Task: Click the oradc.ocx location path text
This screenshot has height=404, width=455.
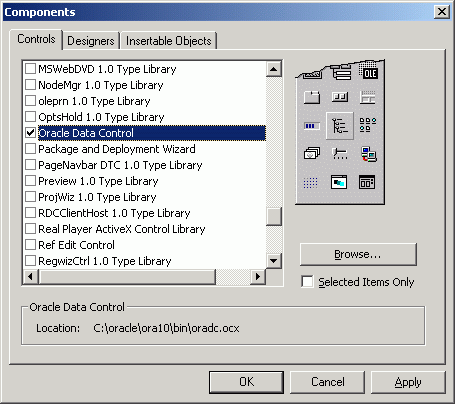Action: (x=166, y=328)
